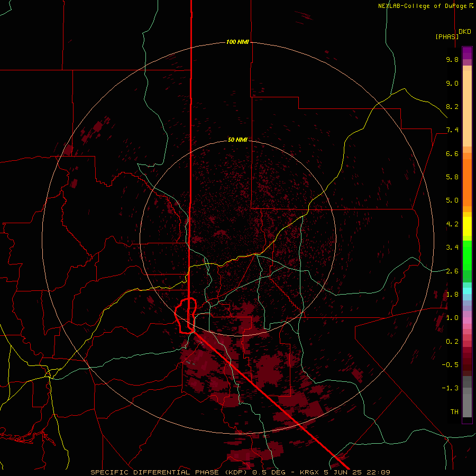Click the 2.6 value on the color scale
The width and height of the screenshot is (476, 476).
pos(452,271)
